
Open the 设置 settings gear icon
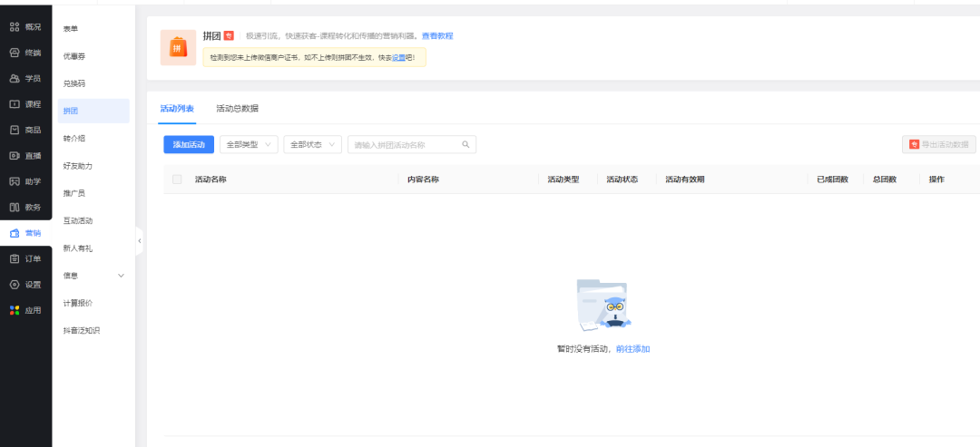(x=15, y=285)
